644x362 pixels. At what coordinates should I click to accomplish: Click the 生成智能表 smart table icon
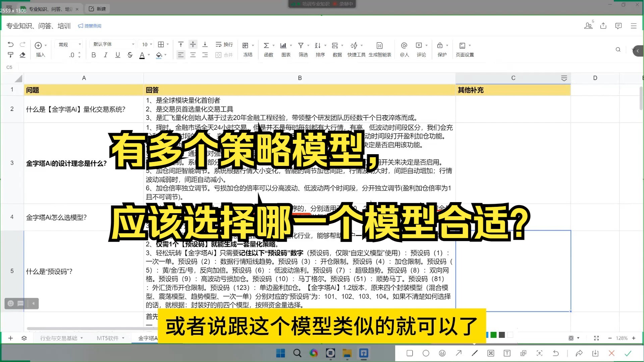pos(379,49)
